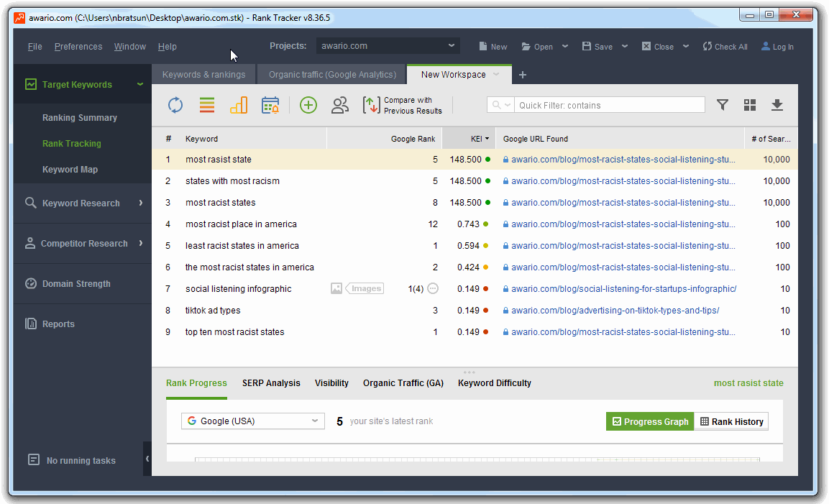Click the No running tasks icon

click(x=33, y=459)
